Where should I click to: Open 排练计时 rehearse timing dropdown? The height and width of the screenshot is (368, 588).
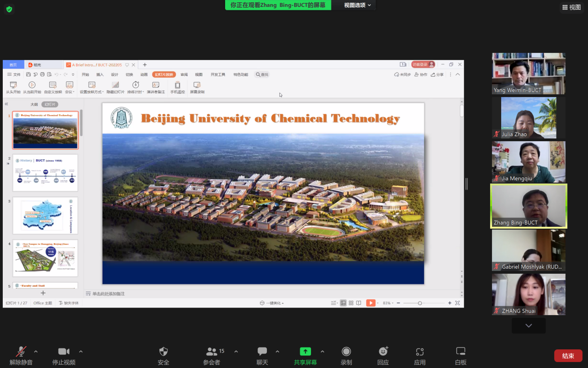click(136, 87)
